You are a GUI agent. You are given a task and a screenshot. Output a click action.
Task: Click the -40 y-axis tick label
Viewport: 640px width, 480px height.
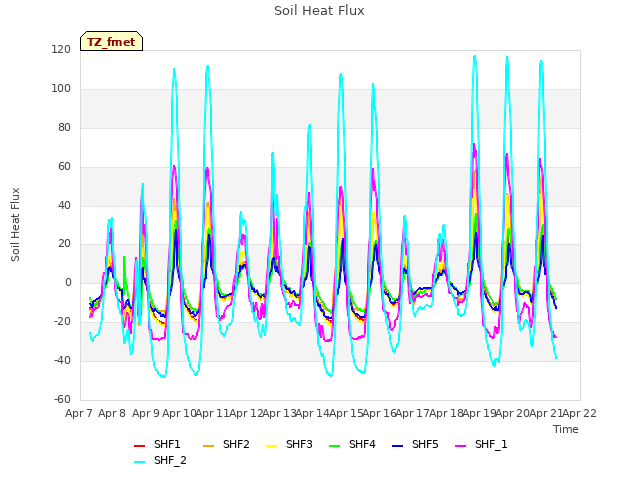tap(62, 360)
